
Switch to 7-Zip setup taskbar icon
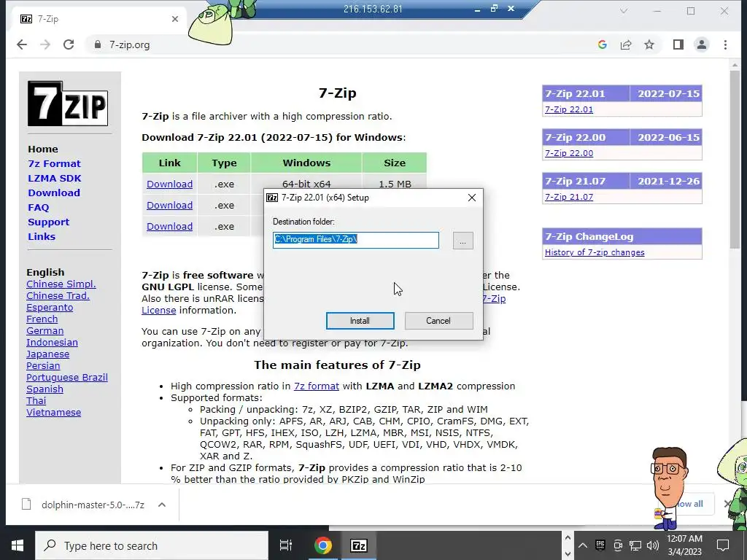pos(359,545)
